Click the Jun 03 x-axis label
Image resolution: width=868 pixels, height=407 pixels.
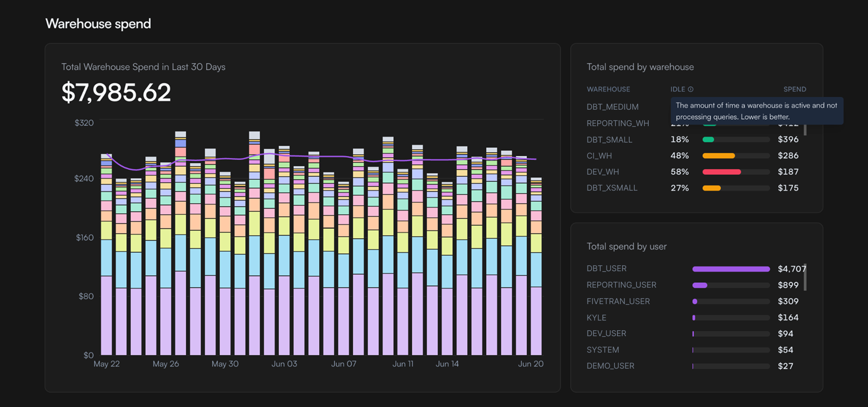[x=284, y=364]
